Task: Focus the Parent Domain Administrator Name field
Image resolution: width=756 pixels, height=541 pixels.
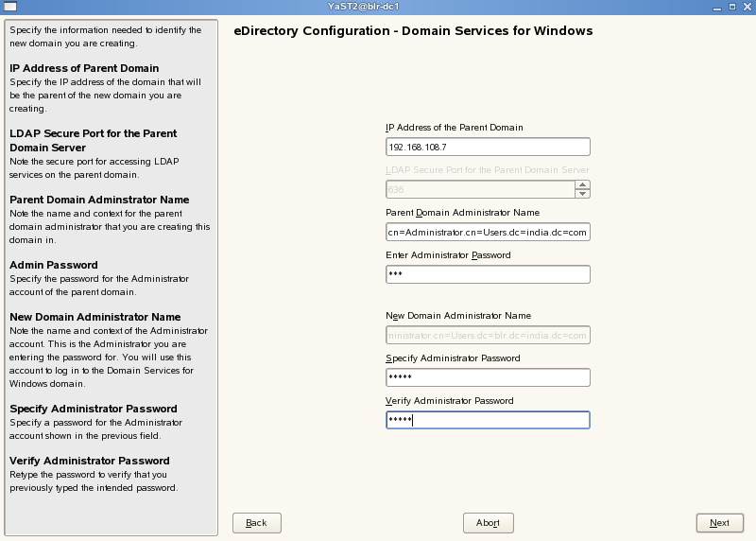Action: [x=488, y=232]
